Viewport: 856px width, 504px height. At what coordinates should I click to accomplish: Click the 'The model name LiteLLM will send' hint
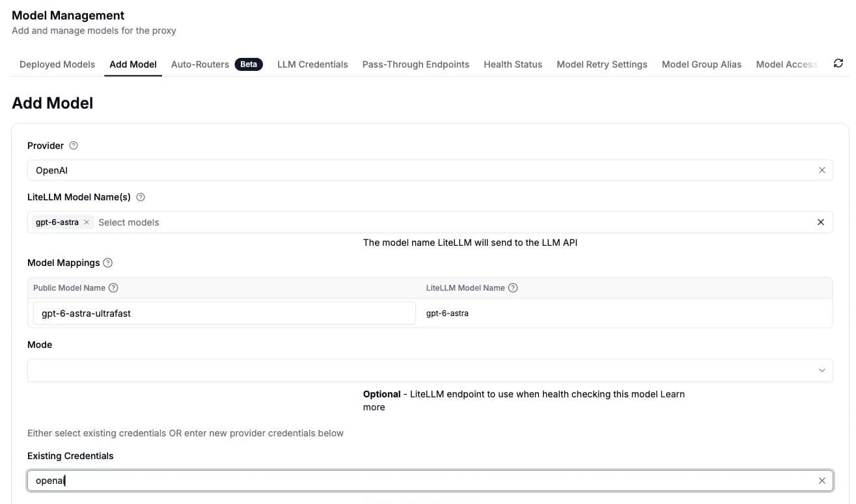[470, 243]
